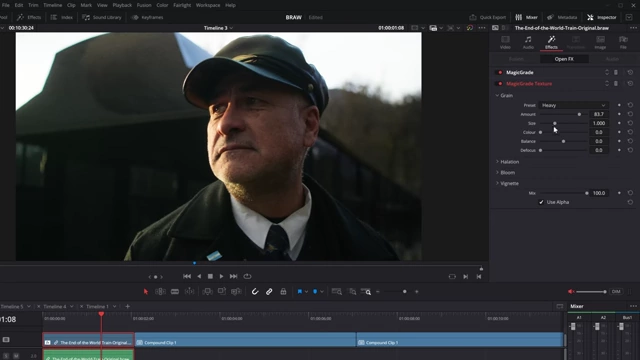
Task: Open the File menu
Action: pyautogui.click(x=6, y=5)
